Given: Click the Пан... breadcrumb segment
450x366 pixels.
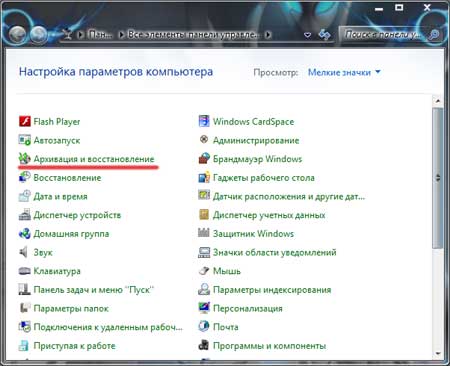Looking at the screenshot, I should (100, 35).
